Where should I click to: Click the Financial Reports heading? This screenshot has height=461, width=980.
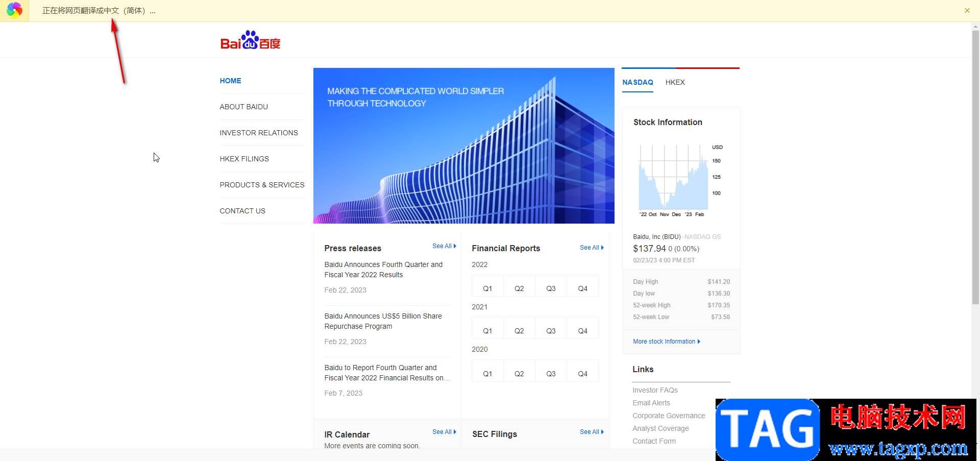(x=506, y=248)
